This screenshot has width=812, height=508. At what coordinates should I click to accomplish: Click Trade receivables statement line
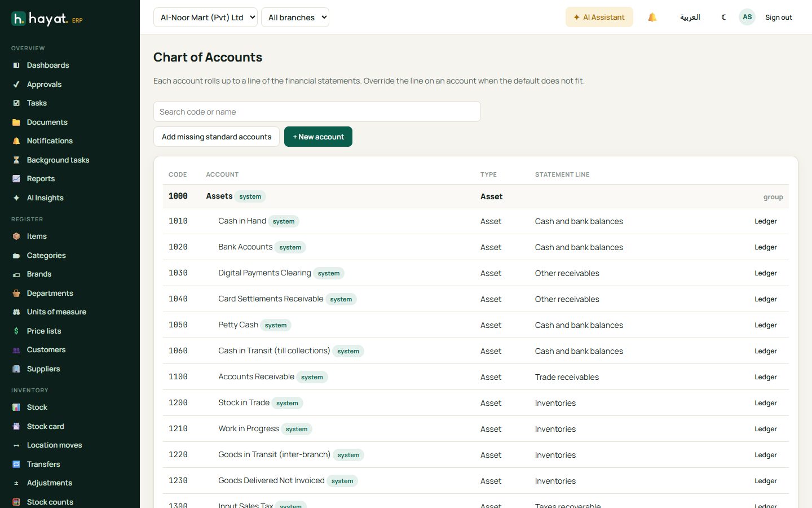coord(567,377)
